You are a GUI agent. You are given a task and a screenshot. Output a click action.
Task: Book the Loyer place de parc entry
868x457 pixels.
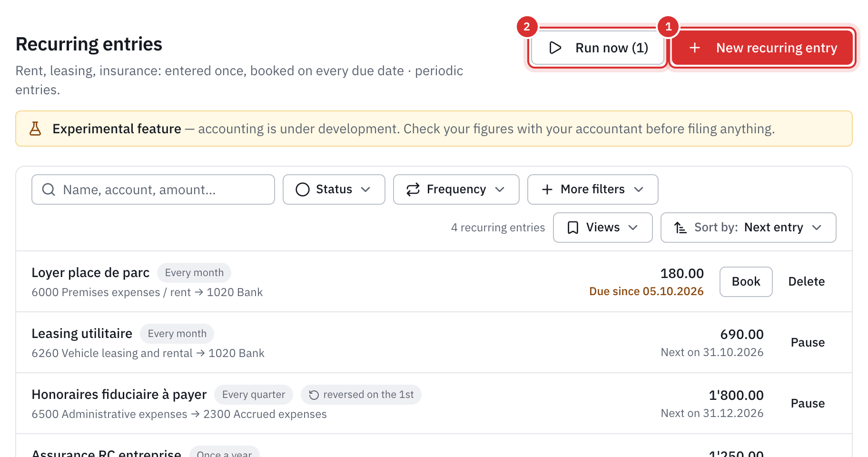click(x=746, y=281)
